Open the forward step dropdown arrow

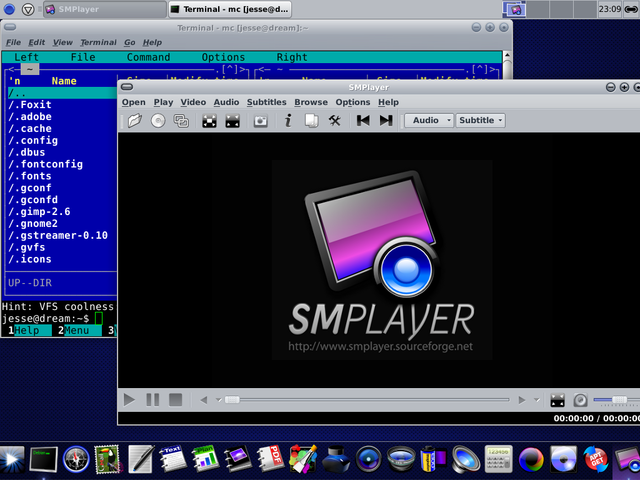coord(537,400)
